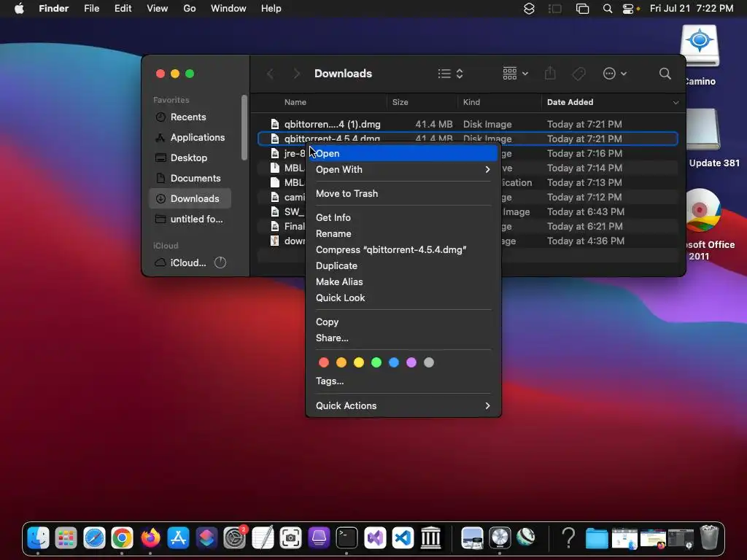Open Shortcuts app in the Dock
This screenshot has height=560, width=747.
pos(206,538)
